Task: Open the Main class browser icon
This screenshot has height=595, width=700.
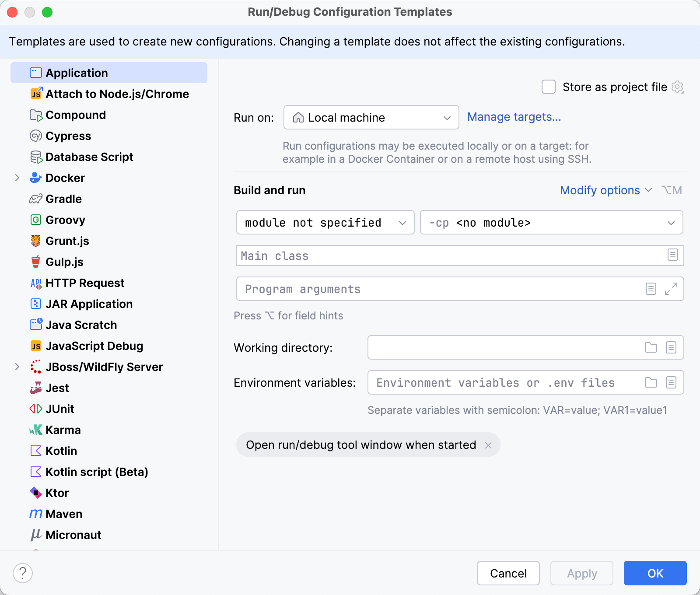Action: (672, 255)
